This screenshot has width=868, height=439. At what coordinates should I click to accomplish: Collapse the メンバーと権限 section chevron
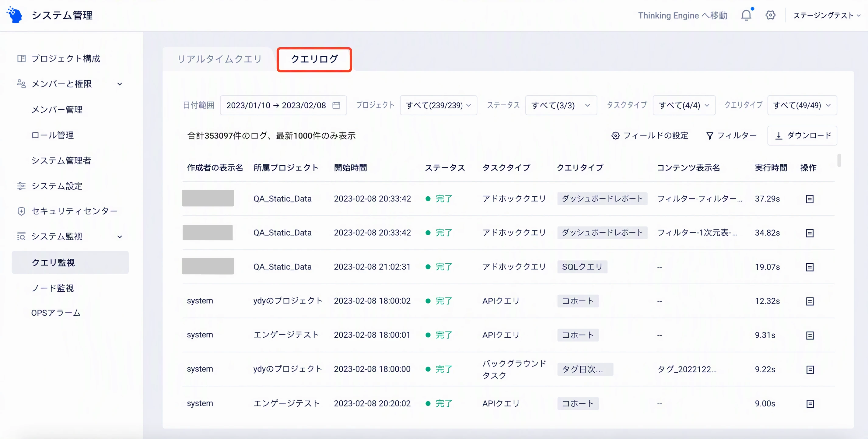pos(120,84)
